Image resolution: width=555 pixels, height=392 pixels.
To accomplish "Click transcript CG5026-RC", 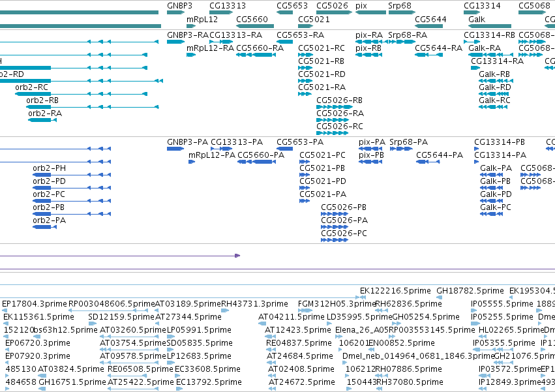I will (339, 127).
